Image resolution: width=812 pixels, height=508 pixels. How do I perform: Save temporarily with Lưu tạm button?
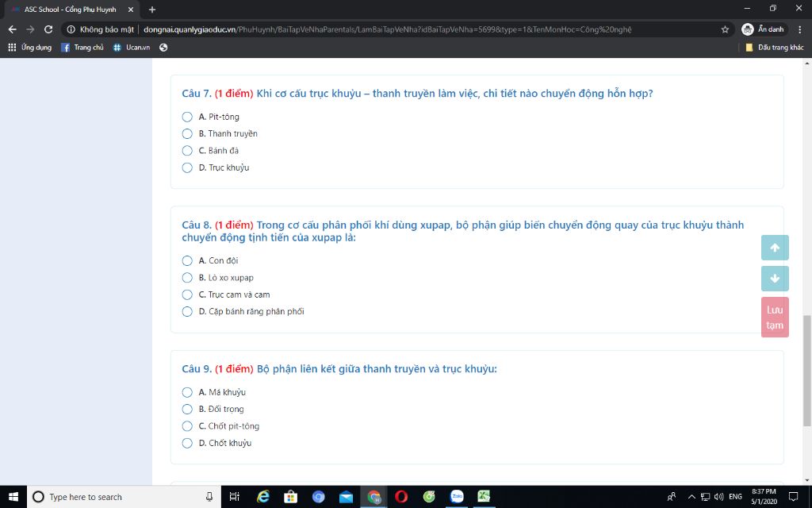[775, 317]
